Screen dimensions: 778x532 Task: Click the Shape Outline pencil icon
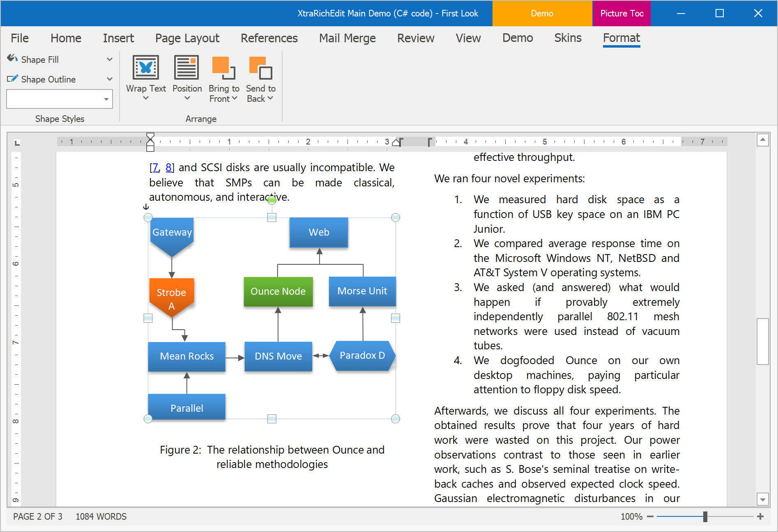[x=12, y=79]
